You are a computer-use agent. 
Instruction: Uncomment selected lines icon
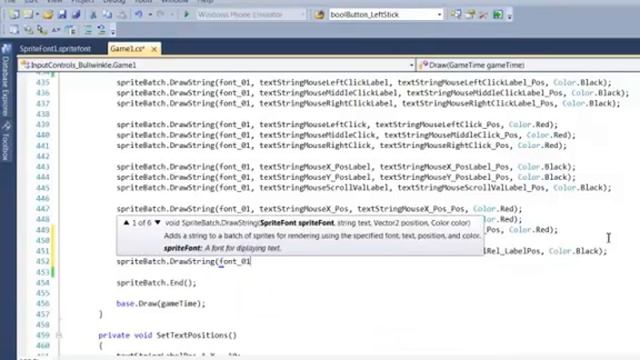pyautogui.click(x=101, y=30)
